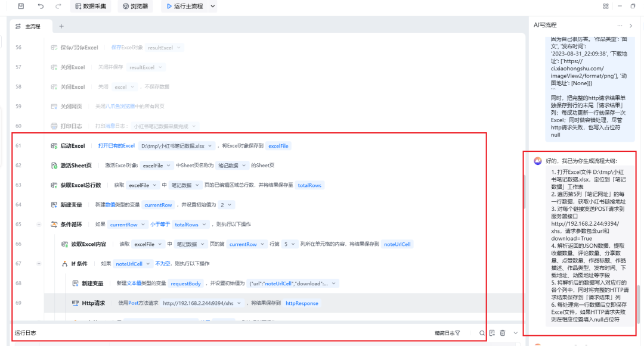644x346 pixels.
Task: Open the layout grid icon near window controls
Action: pos(606,6)
